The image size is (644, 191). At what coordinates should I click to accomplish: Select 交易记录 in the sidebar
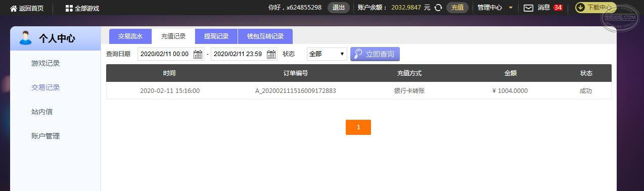coord(45,87)
